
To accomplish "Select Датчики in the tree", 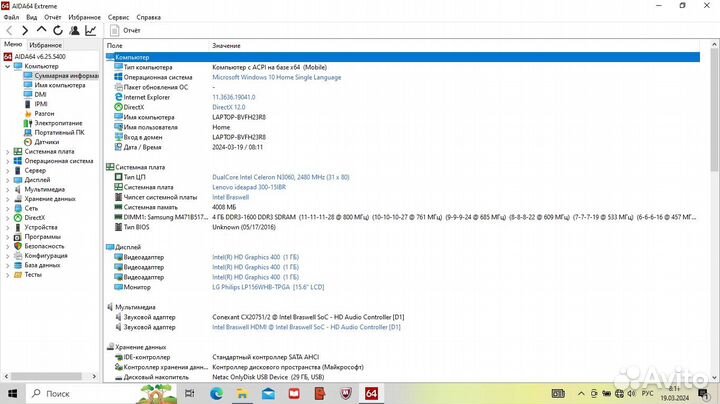I will (x=41, y=142).
